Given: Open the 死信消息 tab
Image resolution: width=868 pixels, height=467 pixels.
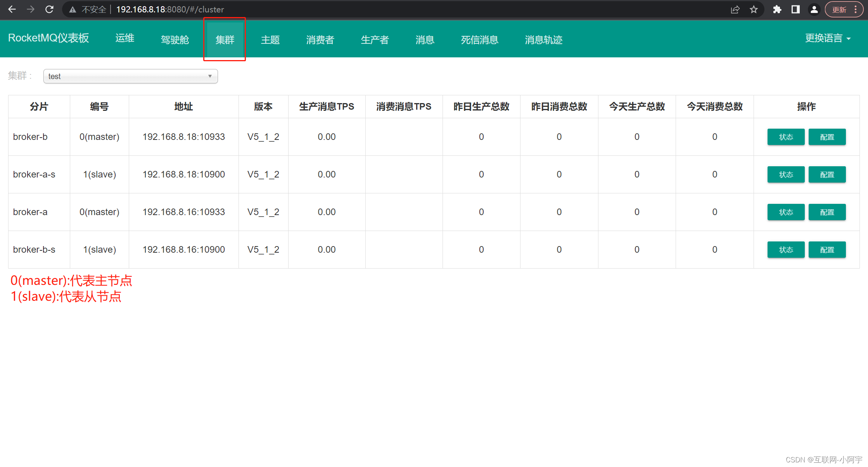Looking at the screenshot, I should 480,40.
